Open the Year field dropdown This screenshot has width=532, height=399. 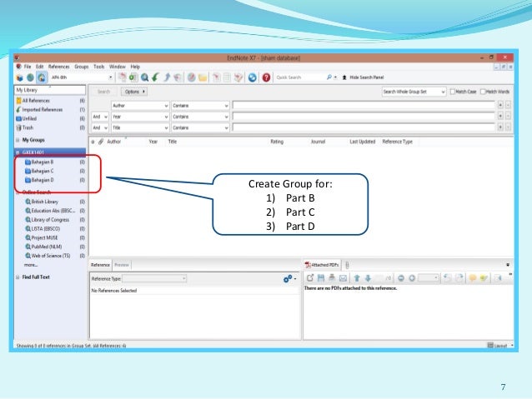pos(140,117)
